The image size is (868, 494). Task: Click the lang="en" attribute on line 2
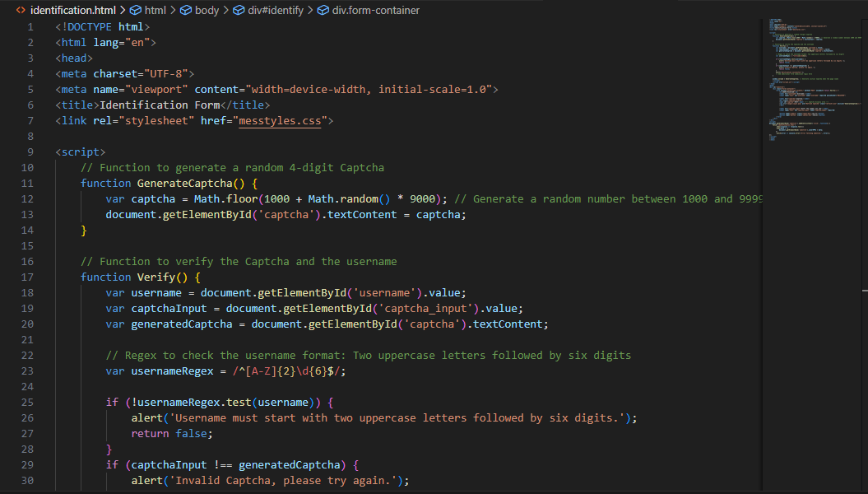pos(122,43)
